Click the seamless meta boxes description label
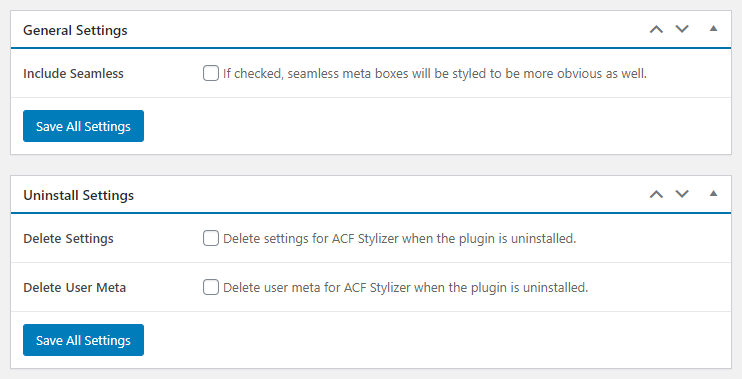This screenshot has height=379, width=742. [435, 74]
